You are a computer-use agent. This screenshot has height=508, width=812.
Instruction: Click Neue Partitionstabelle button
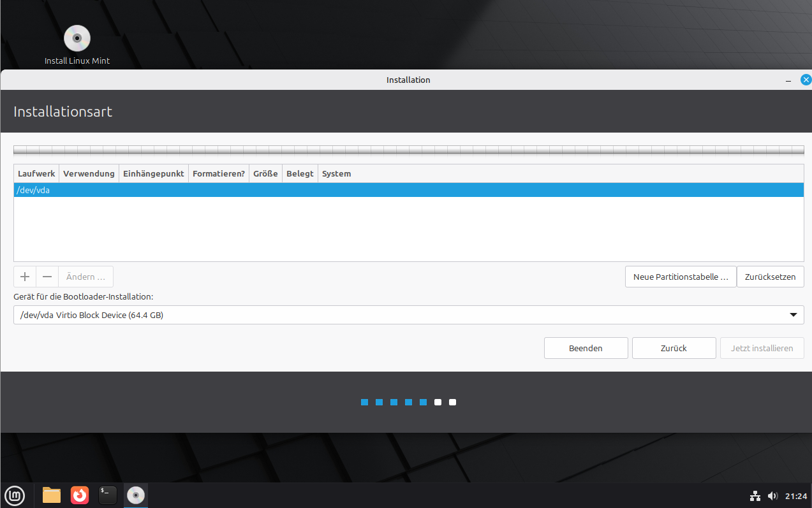(680, 277)
